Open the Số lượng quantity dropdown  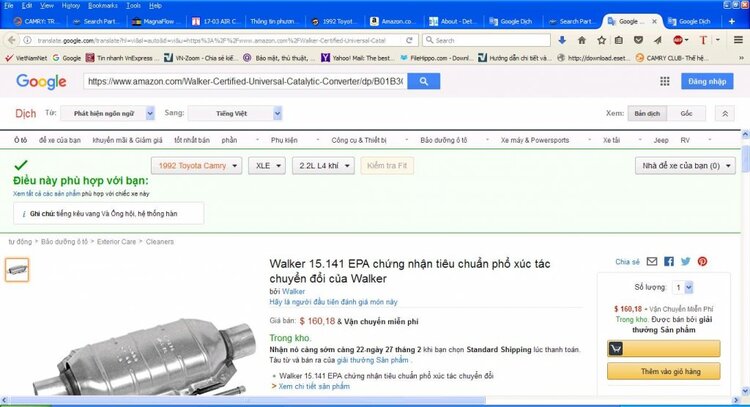(683, 287)
